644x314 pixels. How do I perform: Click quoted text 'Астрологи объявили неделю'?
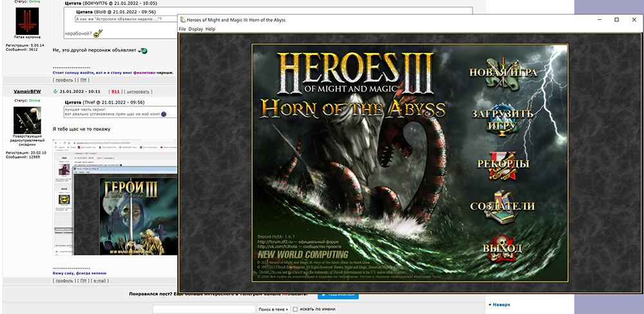[120, 19]
